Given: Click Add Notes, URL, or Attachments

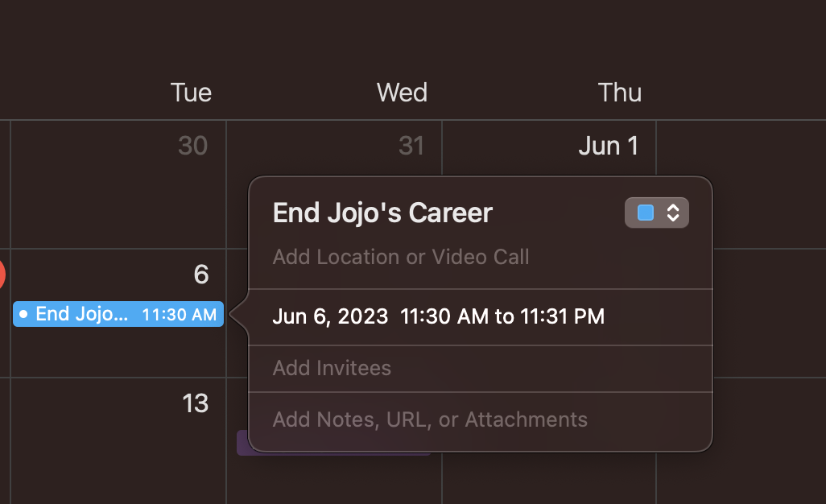Looking at the screenshot, I should point(430,419).
